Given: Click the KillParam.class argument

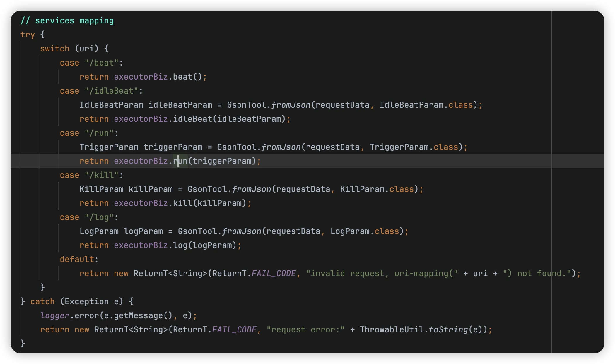Looking at the screenshot, I should (x=377, y=189).
